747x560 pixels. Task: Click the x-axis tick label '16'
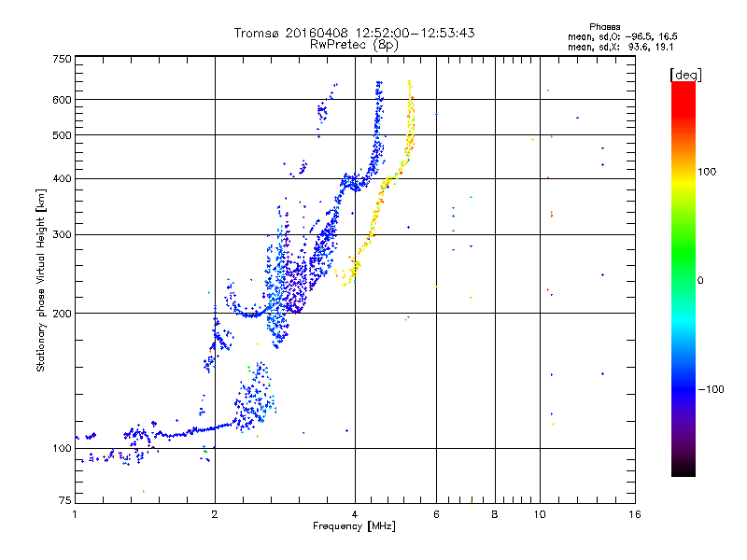635,514
